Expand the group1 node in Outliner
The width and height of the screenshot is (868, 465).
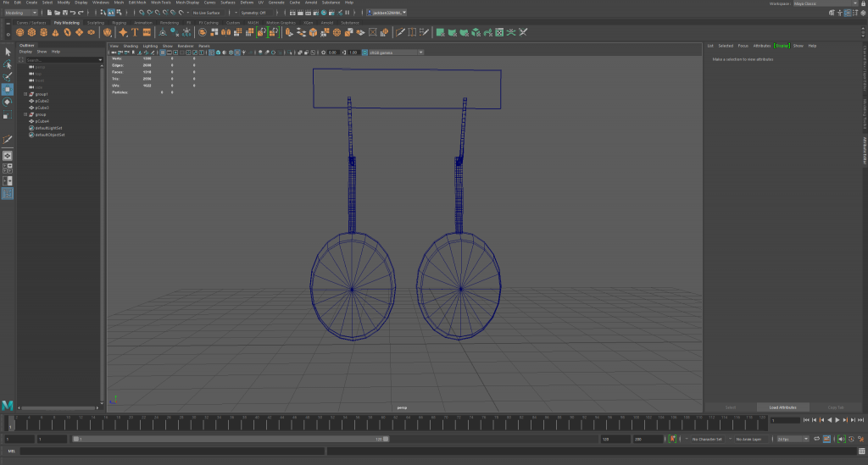25,94
